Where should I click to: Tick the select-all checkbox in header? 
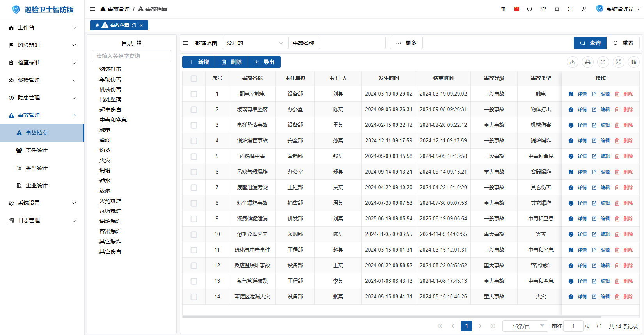[x=194, y=78]
